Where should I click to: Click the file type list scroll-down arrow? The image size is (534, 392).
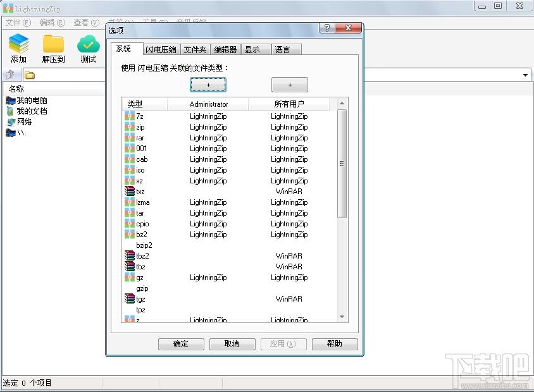click(342, 317)
